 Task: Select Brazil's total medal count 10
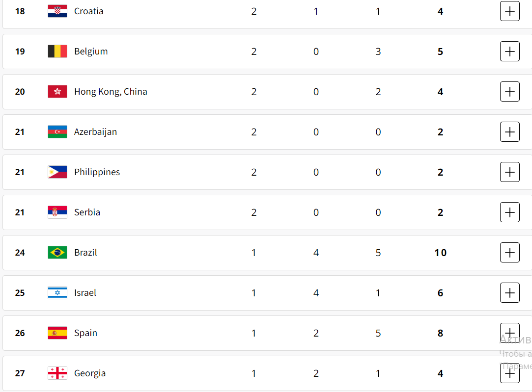pos(441,253)
